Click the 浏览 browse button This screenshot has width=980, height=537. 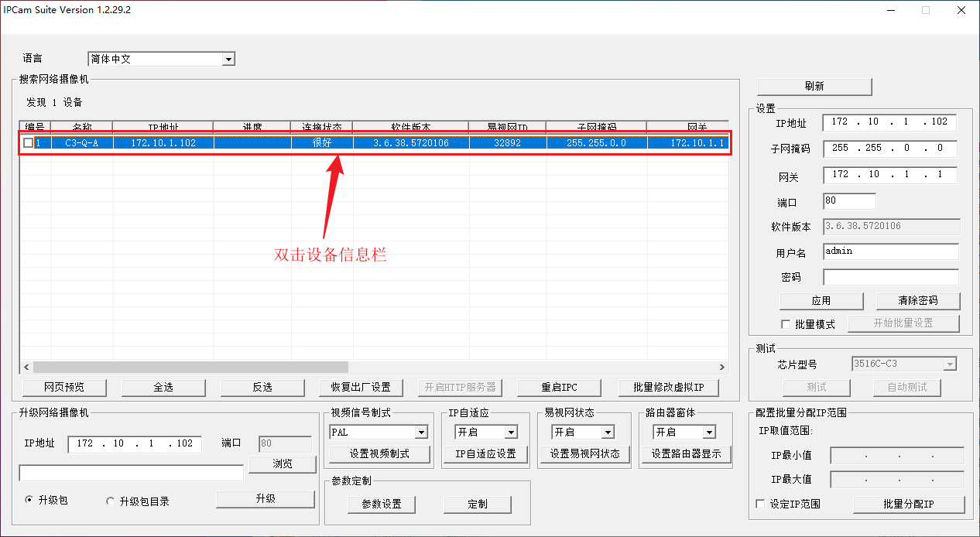point(283,464)
